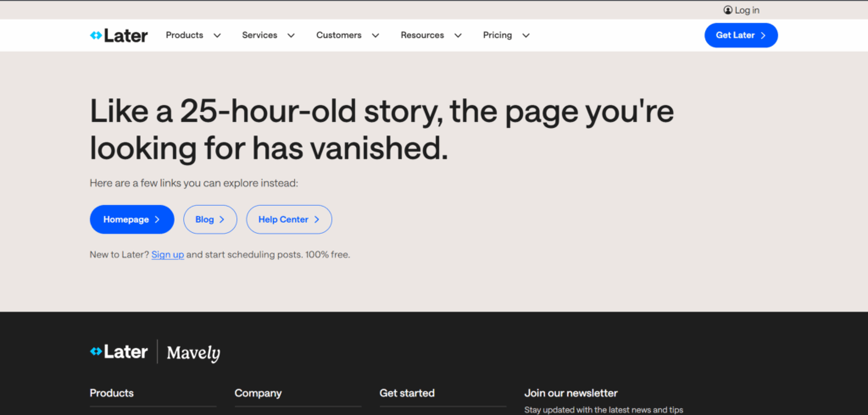Click the chevron icon inside Help Center button

[x=317, y=219]
